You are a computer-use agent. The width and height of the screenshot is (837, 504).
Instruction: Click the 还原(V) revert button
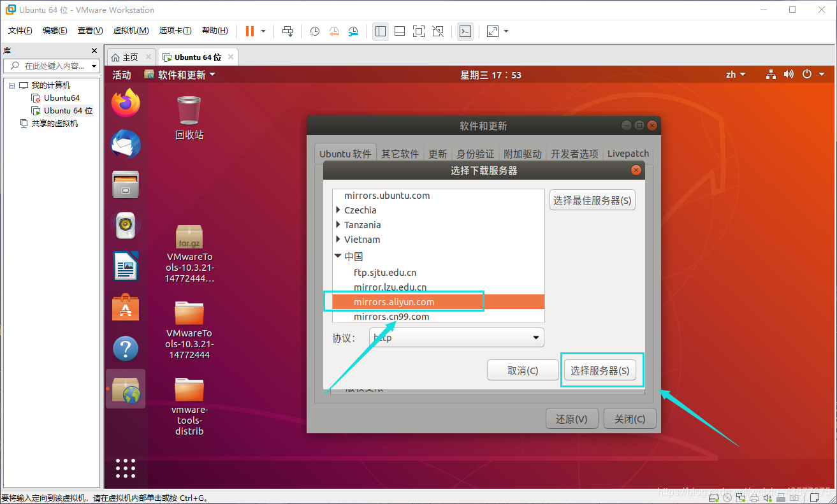(x=572, y=419)
